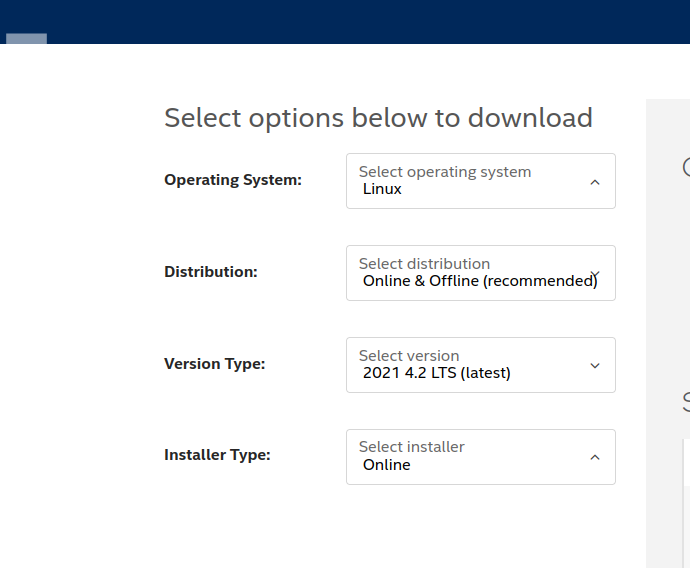Click the down chevron in Version dropdown
Screen dimensions: 690x568
pyautogui.click(x=595, y=366)
